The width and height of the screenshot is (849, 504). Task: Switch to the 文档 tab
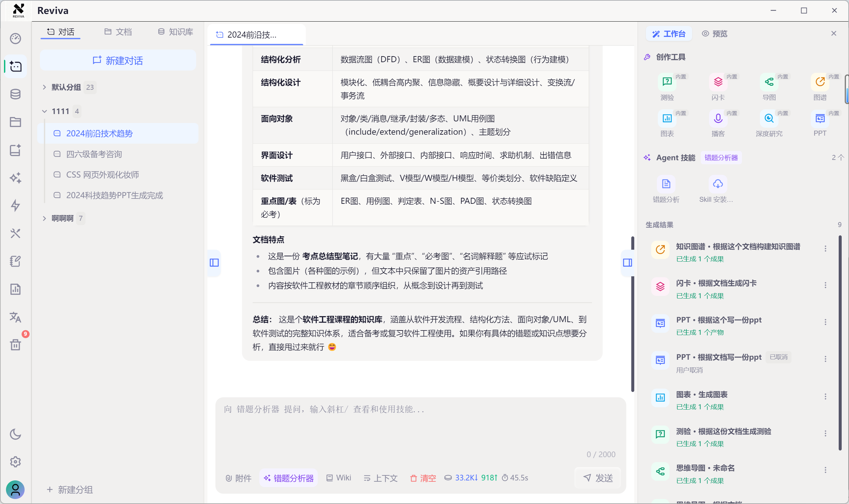(118, 32)
